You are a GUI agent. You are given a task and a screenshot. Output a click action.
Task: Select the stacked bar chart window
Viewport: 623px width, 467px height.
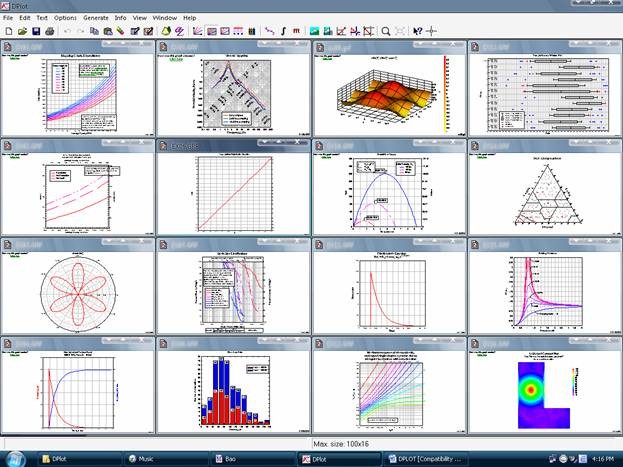(x=234, y=386)
